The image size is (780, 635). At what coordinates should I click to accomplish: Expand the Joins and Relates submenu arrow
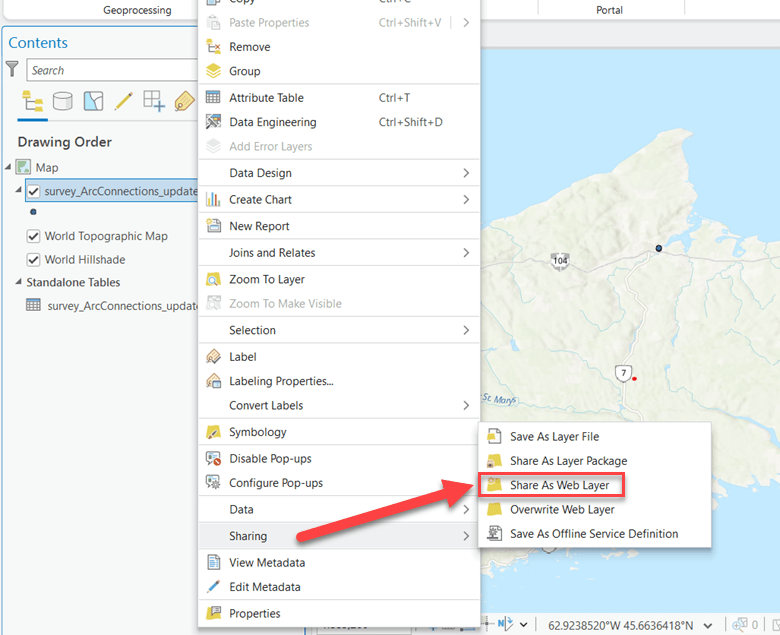[x=466, y=253]
